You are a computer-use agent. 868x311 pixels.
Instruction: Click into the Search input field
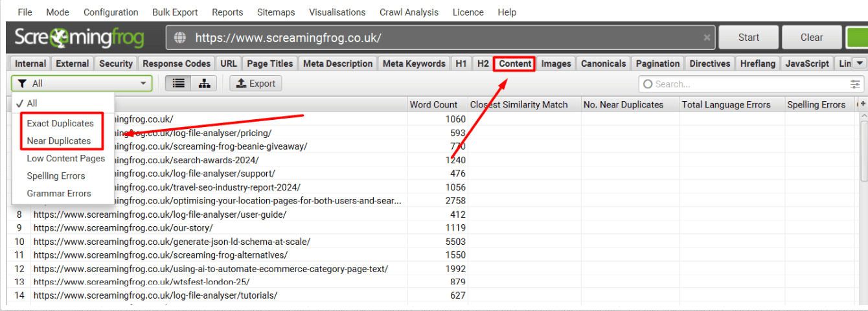tap(745, 84)
